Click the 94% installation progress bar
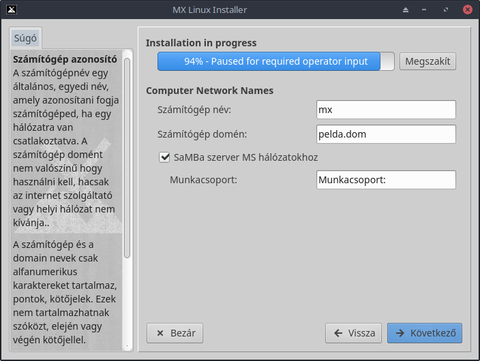The image size is (480, 361). (276, 61)
